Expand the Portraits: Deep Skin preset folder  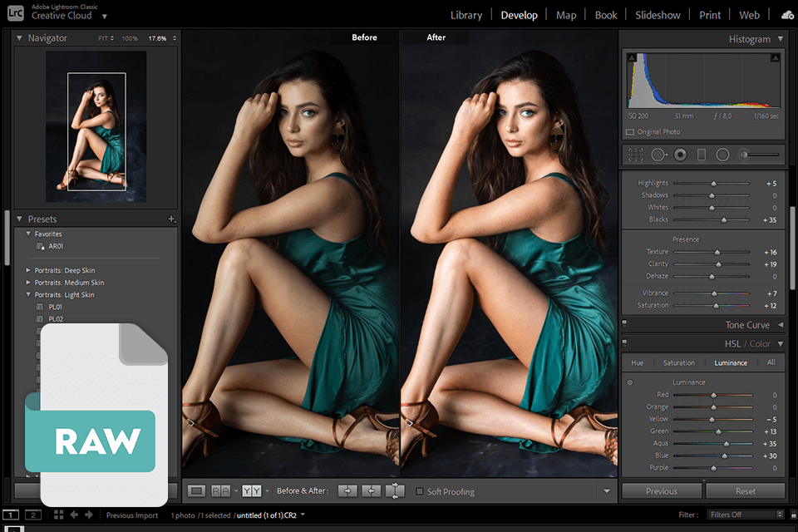click(28, 270)
